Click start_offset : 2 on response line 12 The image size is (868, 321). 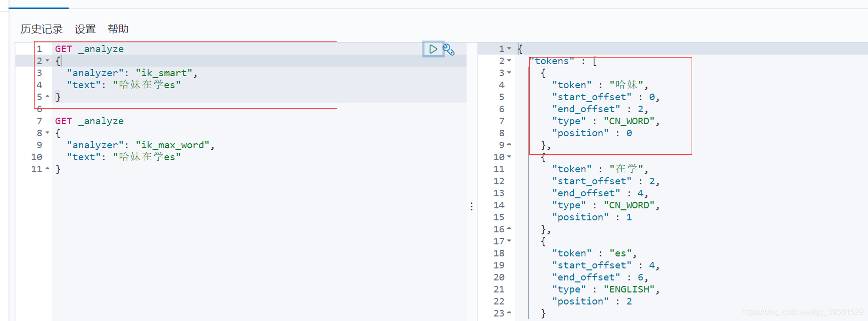tap(606, 181)
